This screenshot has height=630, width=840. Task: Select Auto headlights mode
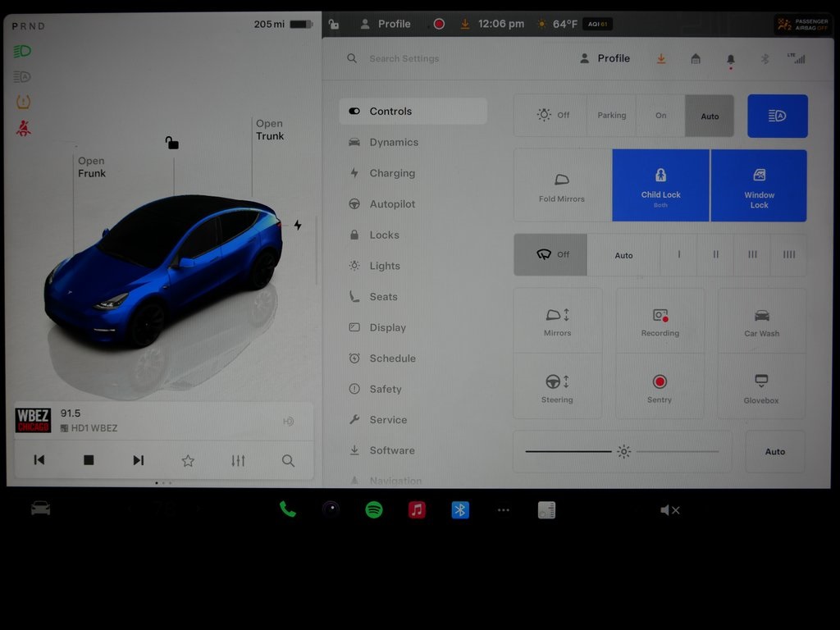[x=710, y=116]
